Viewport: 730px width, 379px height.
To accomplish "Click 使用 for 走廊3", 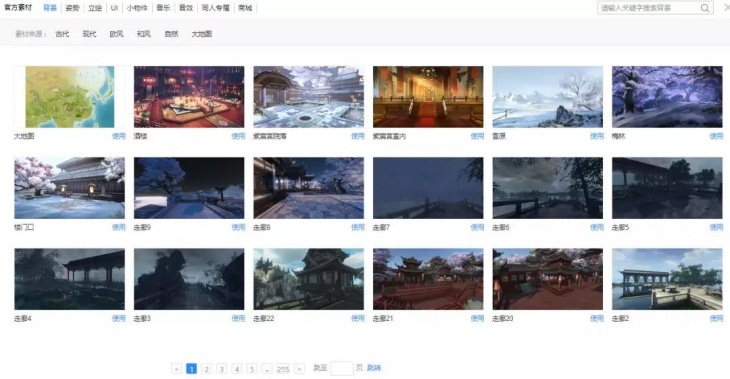I will (x=238, y=318).
